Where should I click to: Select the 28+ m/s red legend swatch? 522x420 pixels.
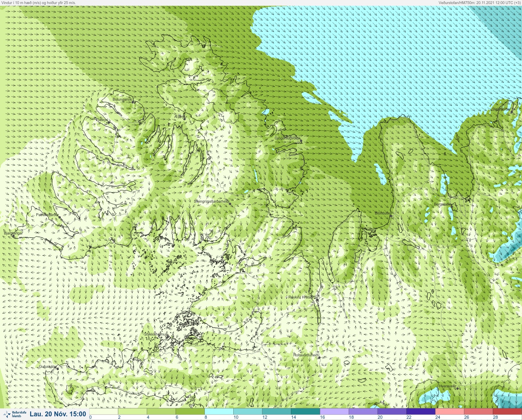coord(507,411)
